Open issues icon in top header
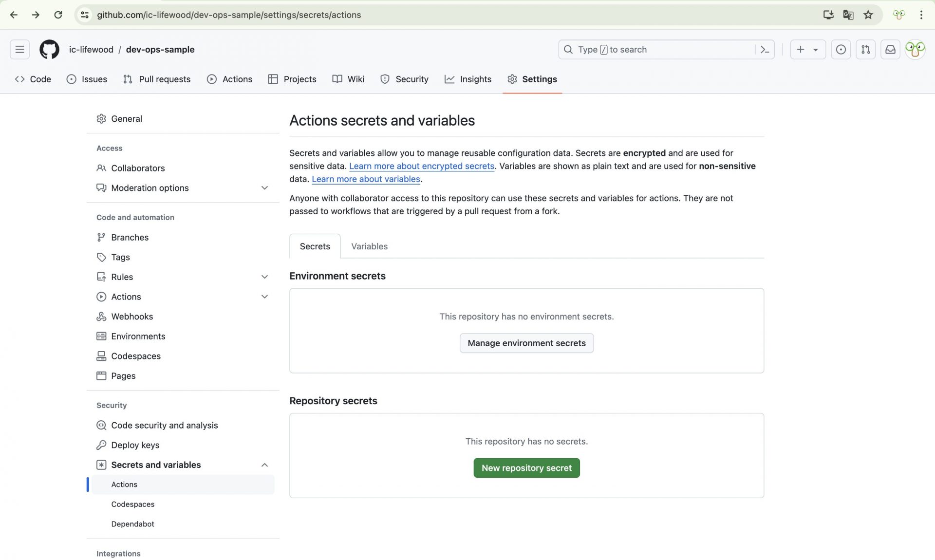The image size is (935, 560). (841, 50)
